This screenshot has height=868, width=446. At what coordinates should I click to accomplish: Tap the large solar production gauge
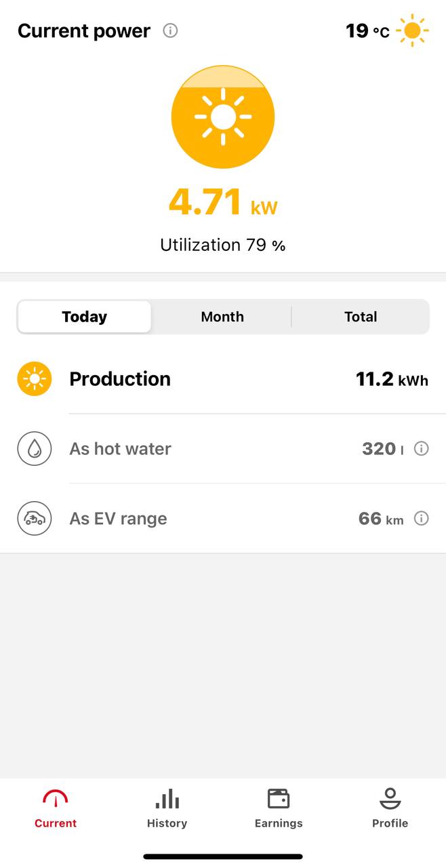click(223, 117)
